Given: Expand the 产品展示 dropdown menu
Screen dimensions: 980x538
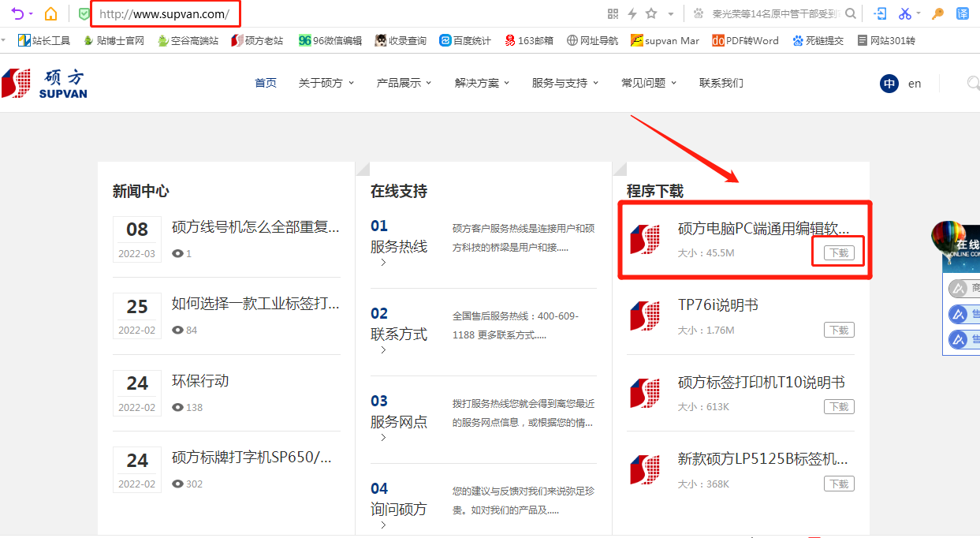Looking at the screenshot, I should pos(399,82).
